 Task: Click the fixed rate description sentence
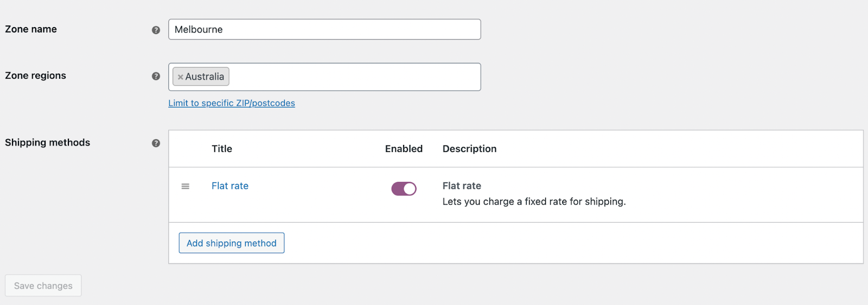pos(534,201)
